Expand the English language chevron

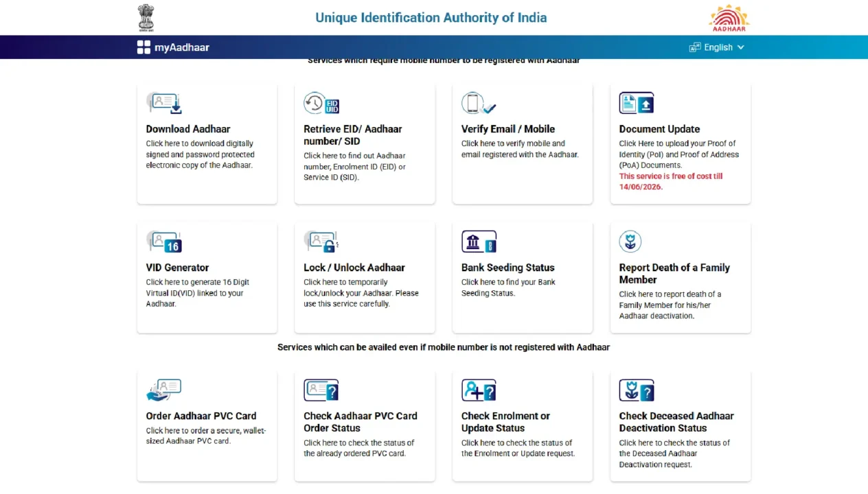[740, 47]
